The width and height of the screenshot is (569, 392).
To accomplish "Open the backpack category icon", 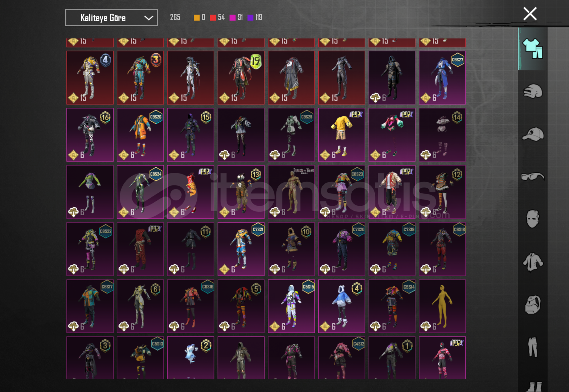I will point(532,305).
